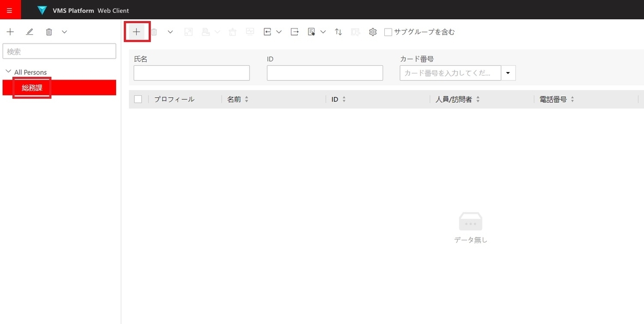Enable the サブグループを含む checkbox
The width and height of the screenshot is (644, 324).
click(388, 32)
